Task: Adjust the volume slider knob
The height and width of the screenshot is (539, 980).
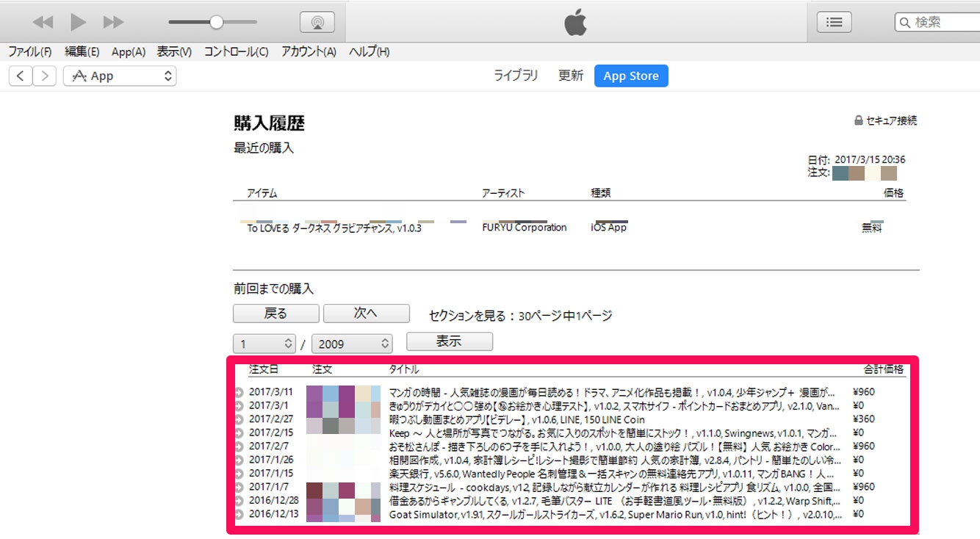Action: coord(216,23)
